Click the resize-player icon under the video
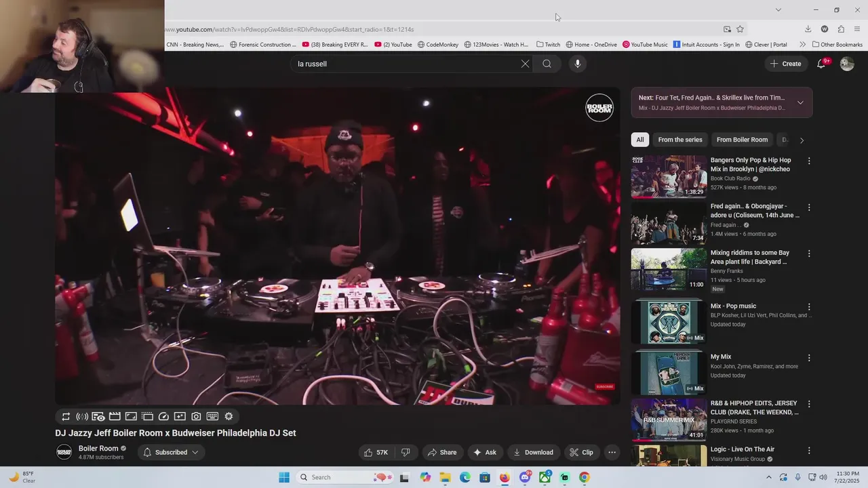868x488 pixels. (x=131, y=417)
